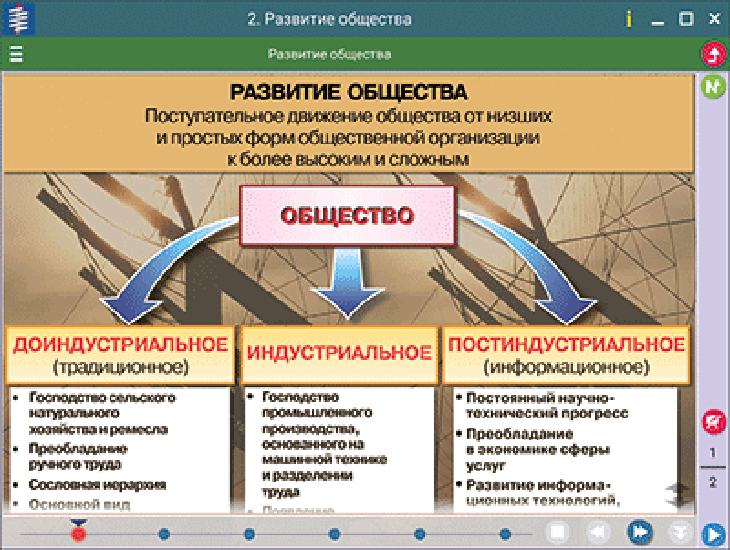Open the hamburger menu in green bar

(16, 54)
